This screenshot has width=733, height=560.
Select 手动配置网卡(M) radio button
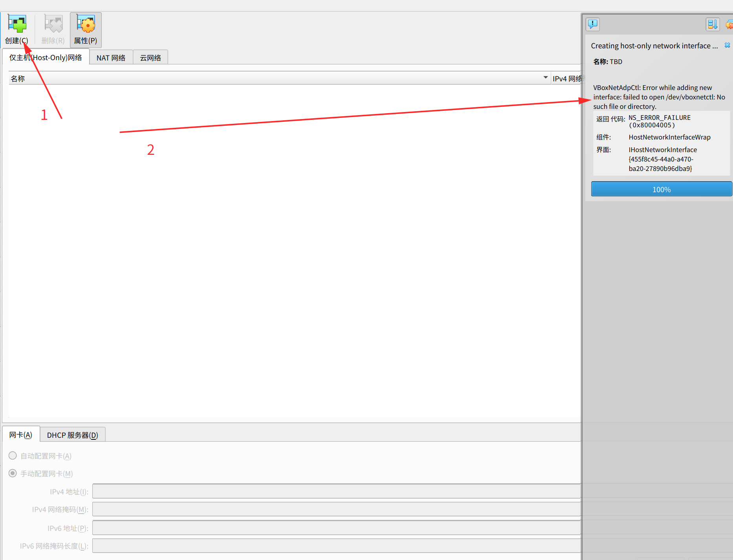click(13, 473)
